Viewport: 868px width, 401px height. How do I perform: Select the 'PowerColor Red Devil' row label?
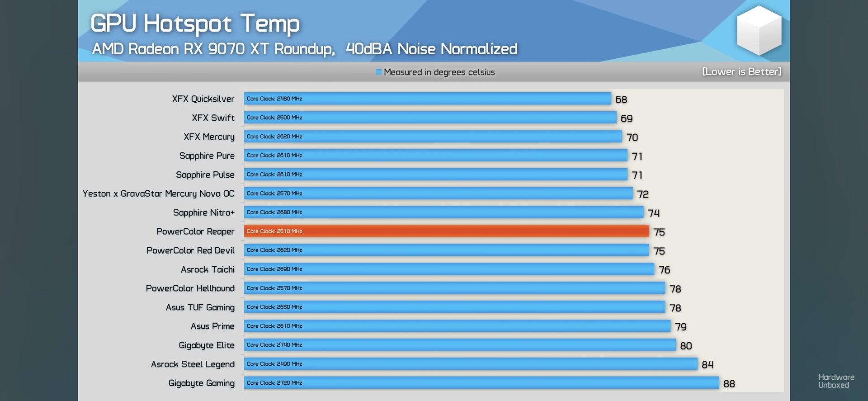[x=190, y=250]
